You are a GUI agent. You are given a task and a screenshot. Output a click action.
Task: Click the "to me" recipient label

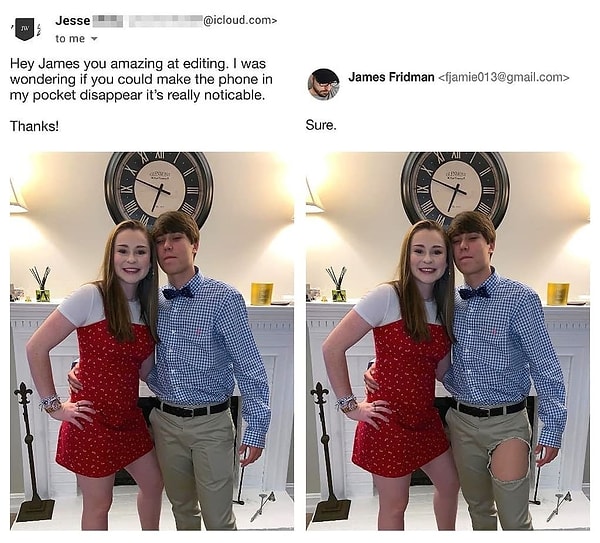click(x=70, y=39)
